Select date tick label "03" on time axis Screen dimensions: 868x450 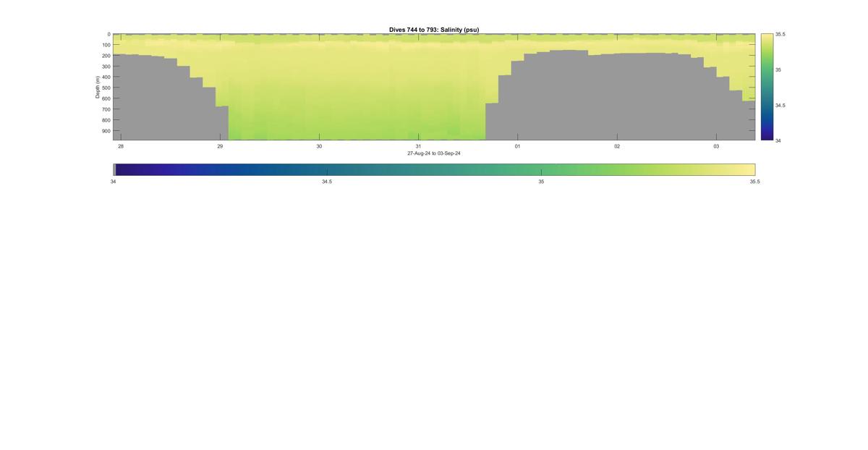tap(716, 146)
